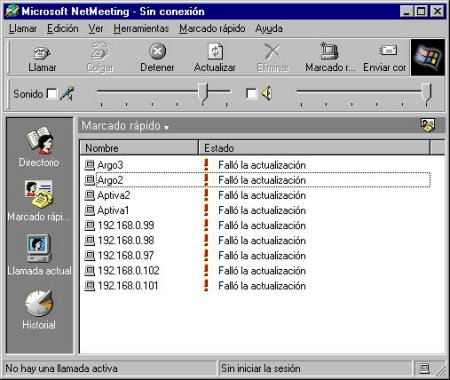Click the computer icon beside 192.168.0.99
The image size is (450, 380).
89,225
